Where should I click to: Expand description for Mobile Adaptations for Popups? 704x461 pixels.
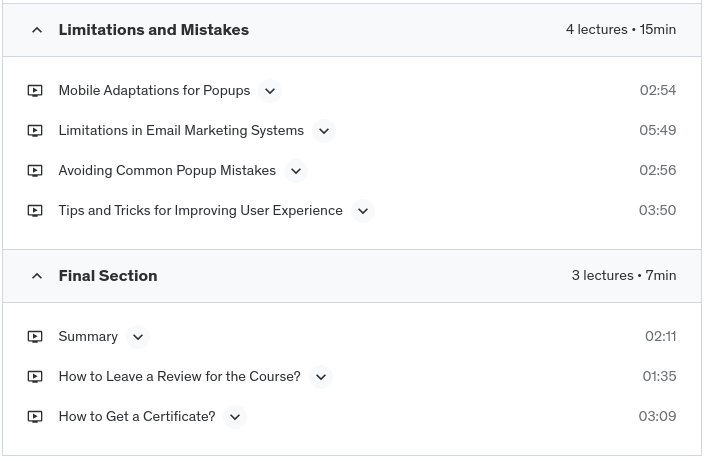click(x=270, y=91)
